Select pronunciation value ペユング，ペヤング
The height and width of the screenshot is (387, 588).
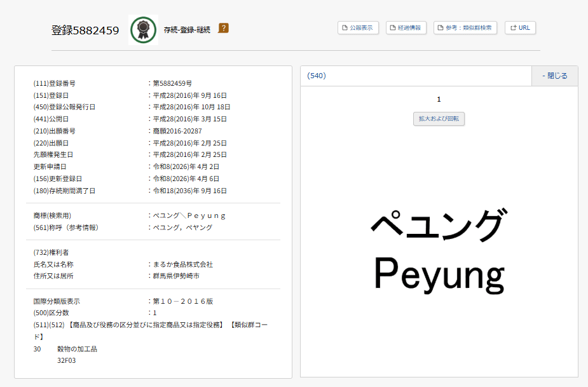tap(182, 227)
